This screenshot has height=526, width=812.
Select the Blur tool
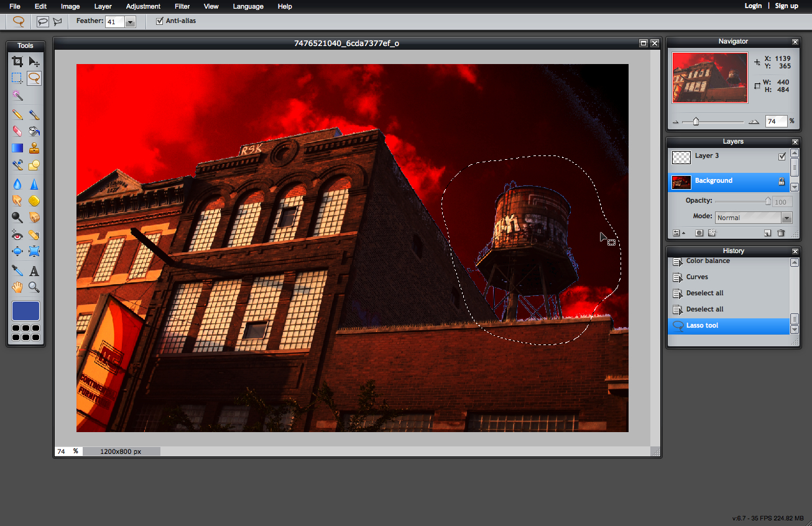pos(17,184)
